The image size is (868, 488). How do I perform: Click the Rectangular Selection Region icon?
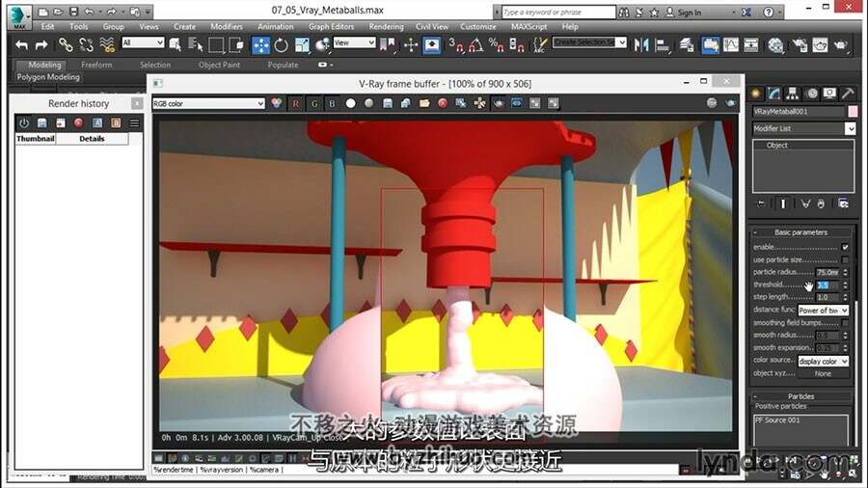pyautogui.click(x=216, y=44)
